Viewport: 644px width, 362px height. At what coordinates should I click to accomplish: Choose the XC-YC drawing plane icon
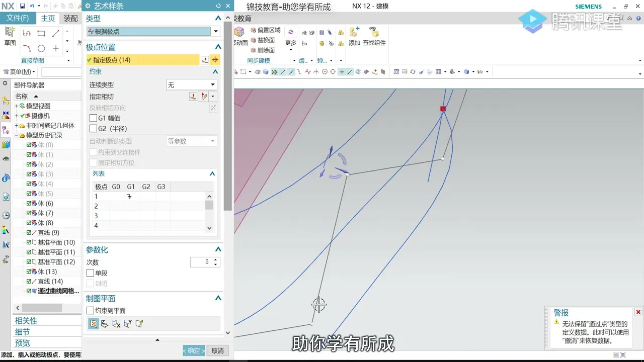104,324
